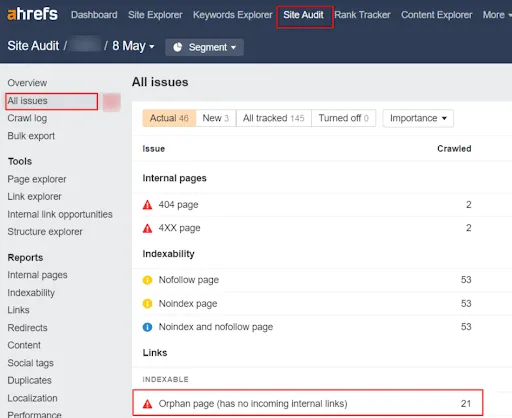Viewport: 512px width, 418px height.
Task: Click the Segment pie chart icon
Action: [178, 47]
